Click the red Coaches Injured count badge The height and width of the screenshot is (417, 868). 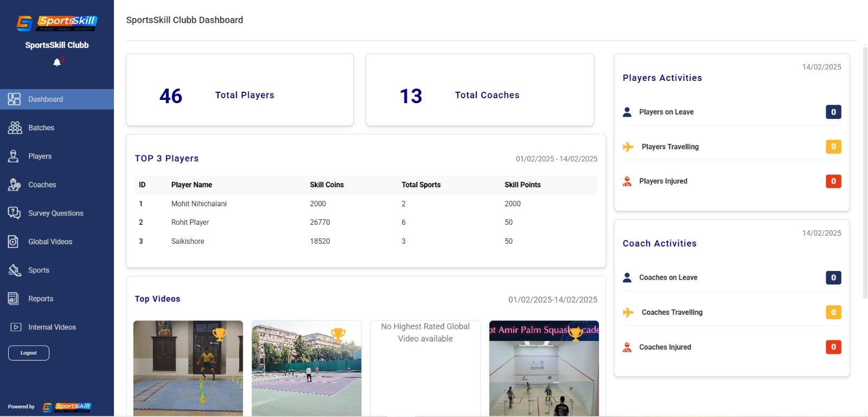coord(833,347)
